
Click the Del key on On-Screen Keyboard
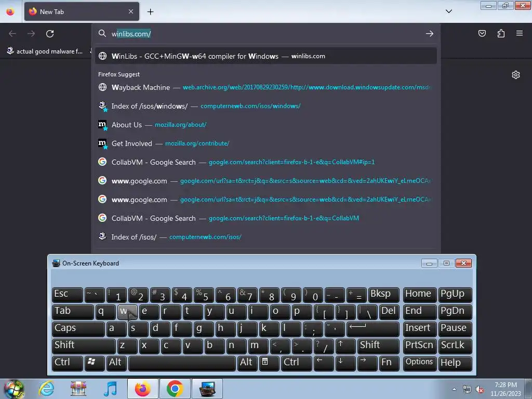[389, 312]
